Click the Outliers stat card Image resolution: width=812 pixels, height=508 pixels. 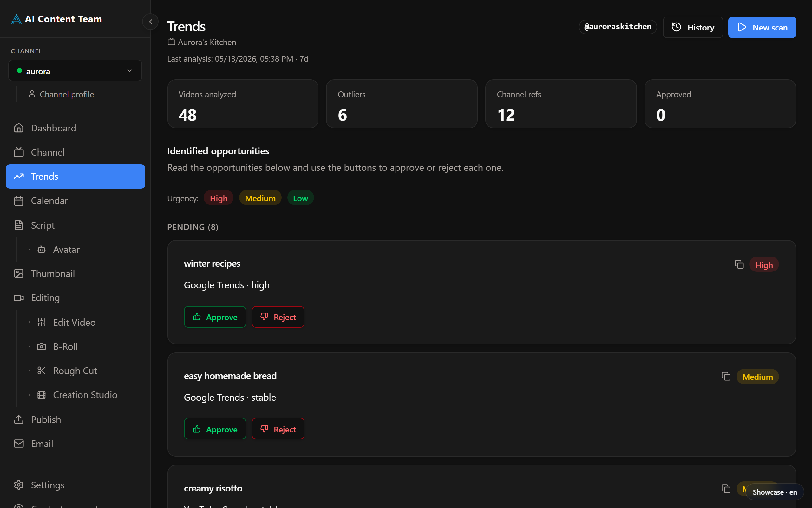[402, 104]
